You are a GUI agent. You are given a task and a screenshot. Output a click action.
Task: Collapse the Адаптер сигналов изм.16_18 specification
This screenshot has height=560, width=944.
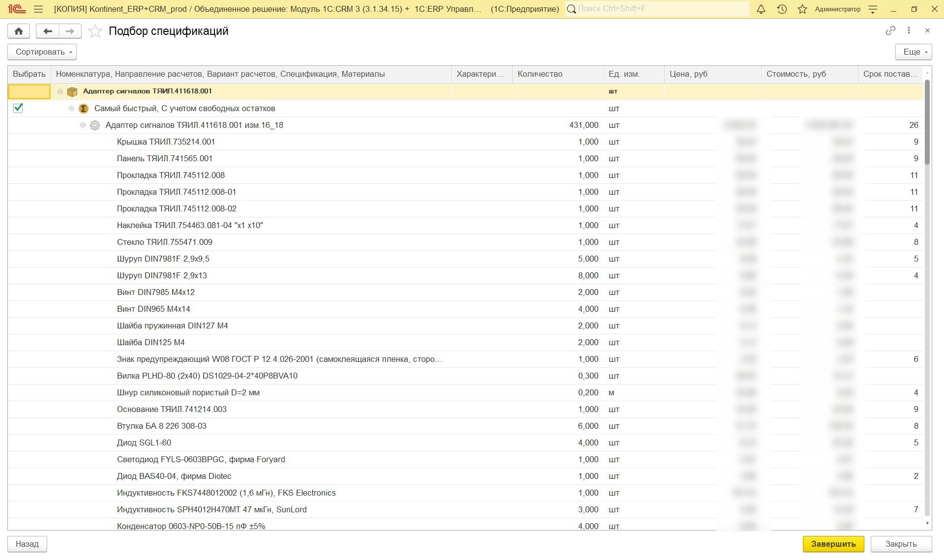[x=83, y=125]
